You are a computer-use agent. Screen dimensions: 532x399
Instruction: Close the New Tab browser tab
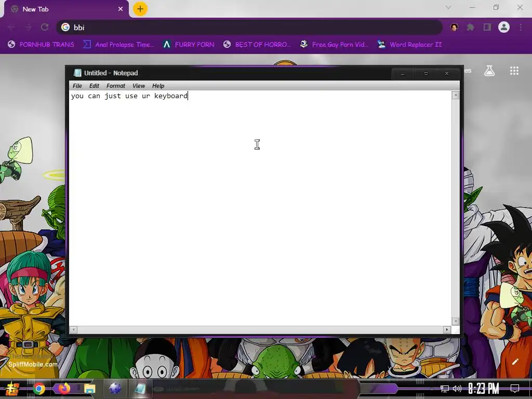[121, 9]
